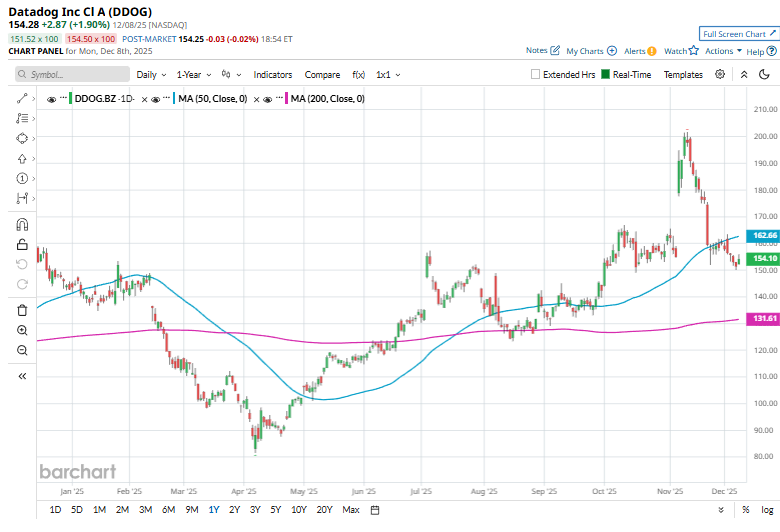
Task: Open the Daily frequency dropdown
Action: (x=151, y=74)
